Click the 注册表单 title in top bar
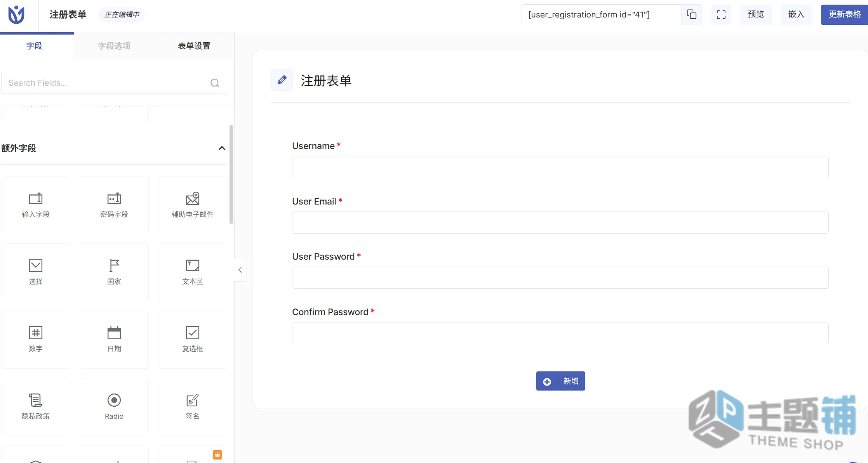The height and width of the screenshot is (463, 868). click(x=68, y=15)
